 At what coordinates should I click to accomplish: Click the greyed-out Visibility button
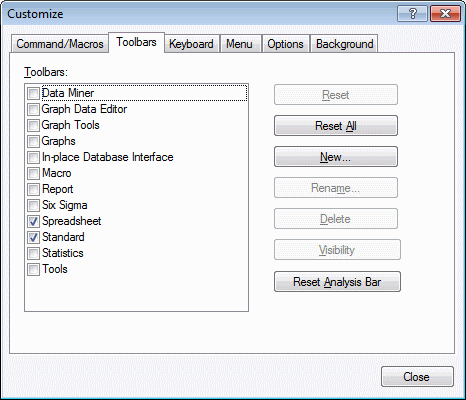(x=337, y=250)
